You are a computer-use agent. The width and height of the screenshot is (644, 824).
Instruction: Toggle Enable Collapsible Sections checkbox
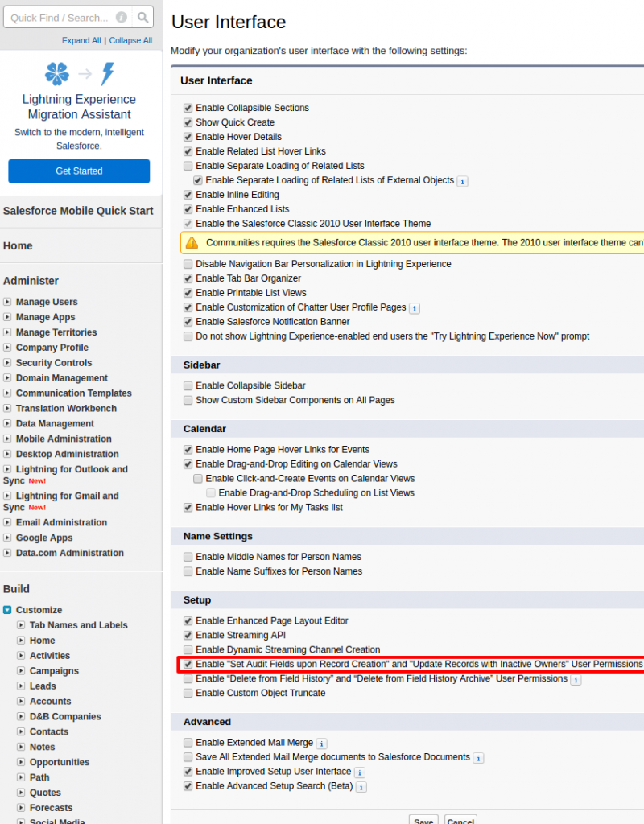point(188,109)
